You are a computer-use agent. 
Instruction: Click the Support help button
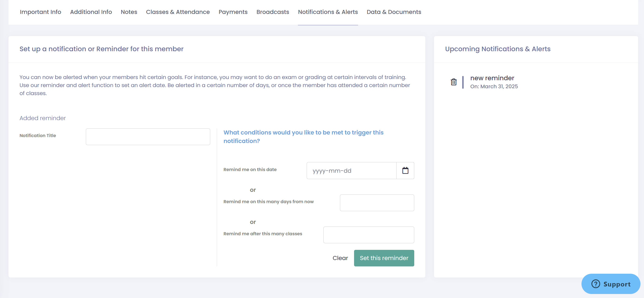point(611,284)
